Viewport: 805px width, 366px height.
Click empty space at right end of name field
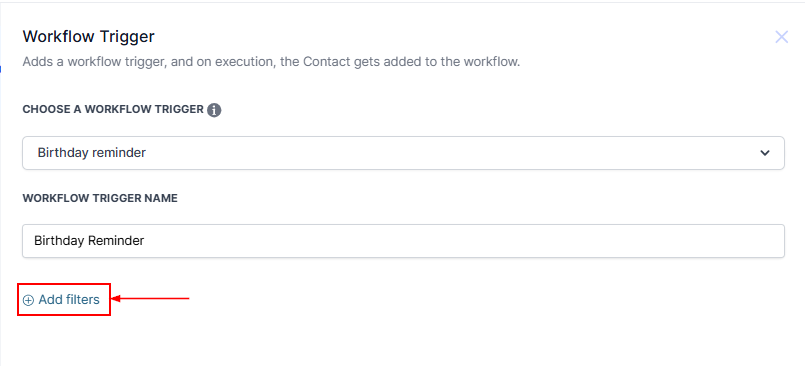[719, 241]
